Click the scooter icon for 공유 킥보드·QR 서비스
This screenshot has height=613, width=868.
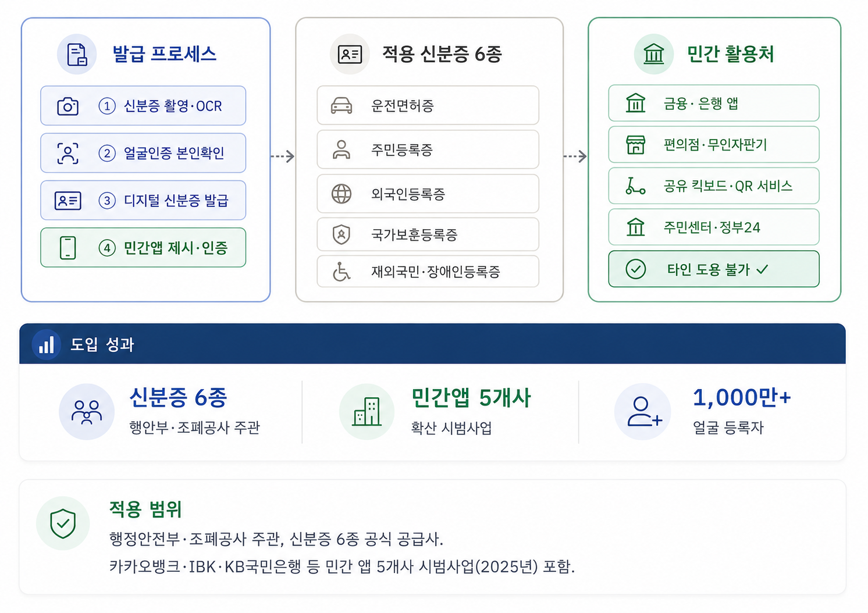click(635, 186)
